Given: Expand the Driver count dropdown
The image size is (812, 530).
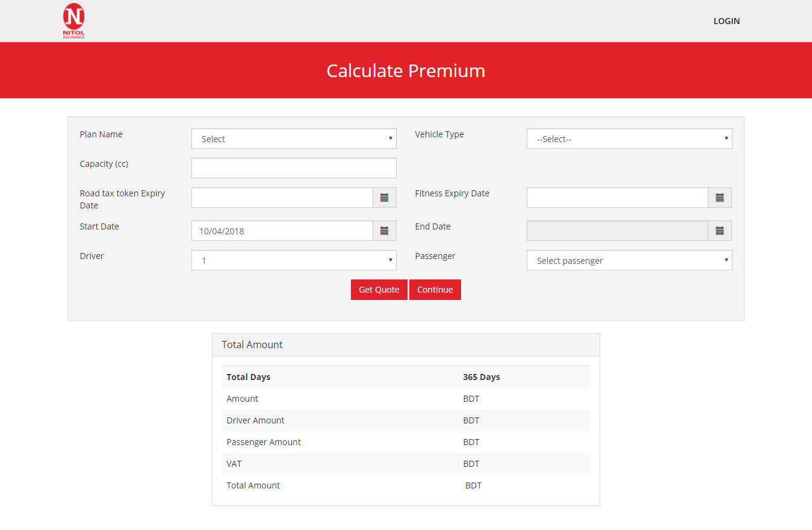Looking at the screenshot, I should 294,260.
